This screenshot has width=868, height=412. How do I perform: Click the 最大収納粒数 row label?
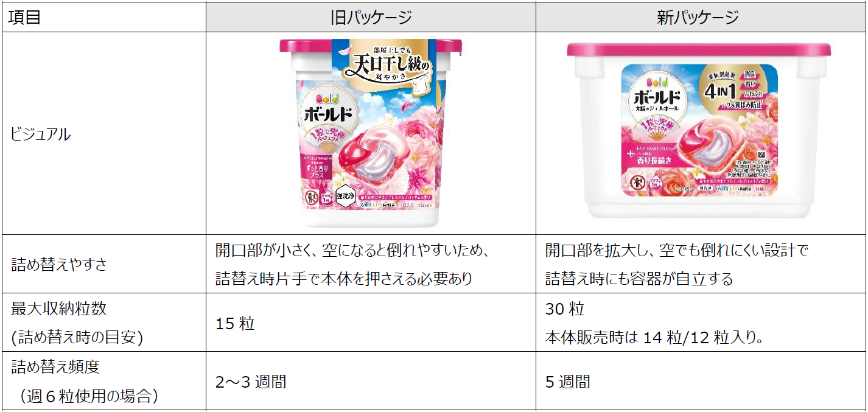(x=59, y=309)
